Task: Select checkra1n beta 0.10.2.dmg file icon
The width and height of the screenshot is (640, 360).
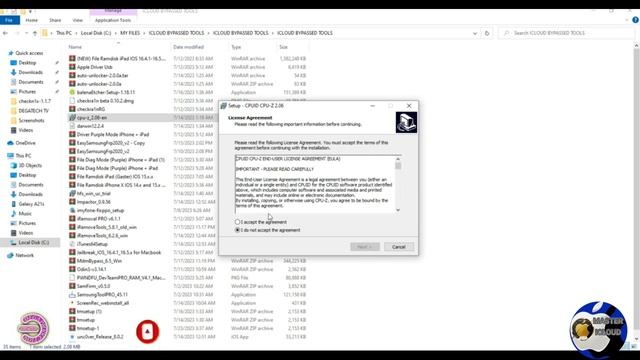Action: click(72, 101)
